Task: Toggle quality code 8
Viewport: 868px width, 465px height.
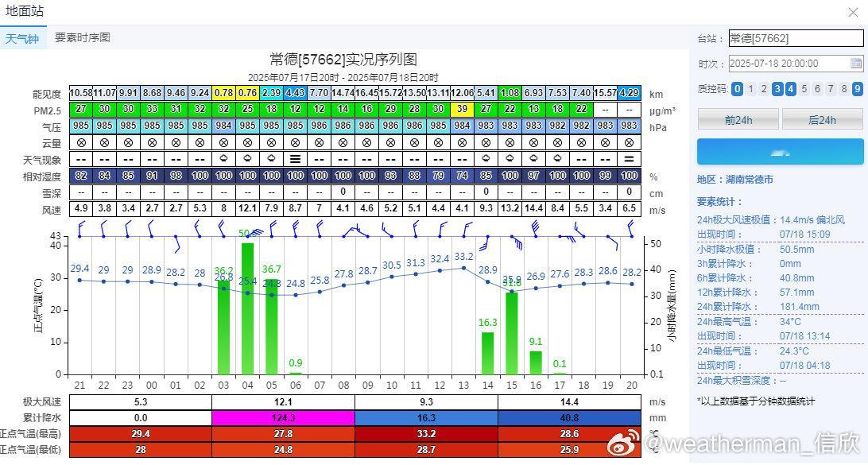Action: click(843, 88)
